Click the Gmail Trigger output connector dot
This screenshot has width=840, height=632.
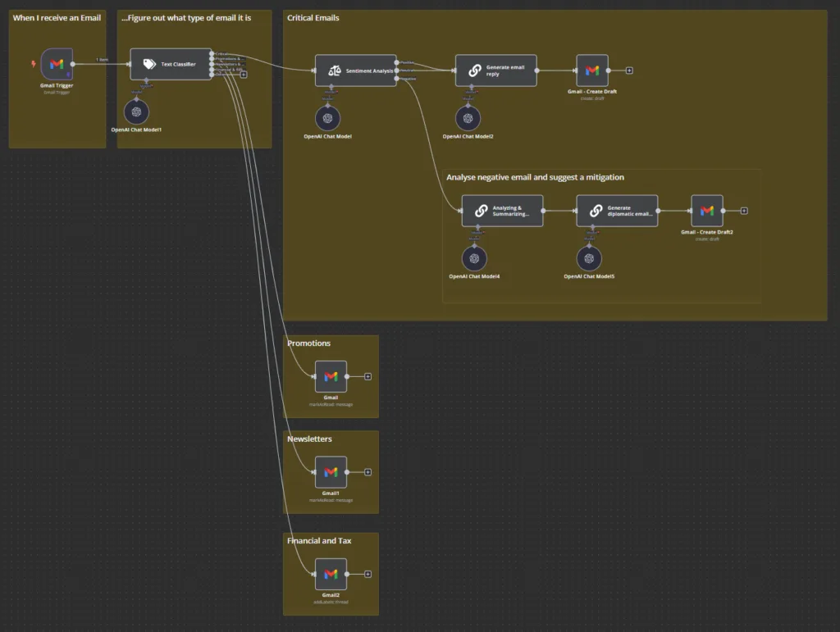[73, 64]
